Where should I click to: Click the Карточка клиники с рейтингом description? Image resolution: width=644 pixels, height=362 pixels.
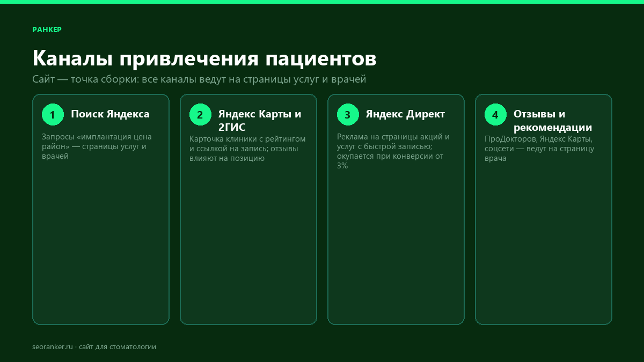(x=247, y=149)
